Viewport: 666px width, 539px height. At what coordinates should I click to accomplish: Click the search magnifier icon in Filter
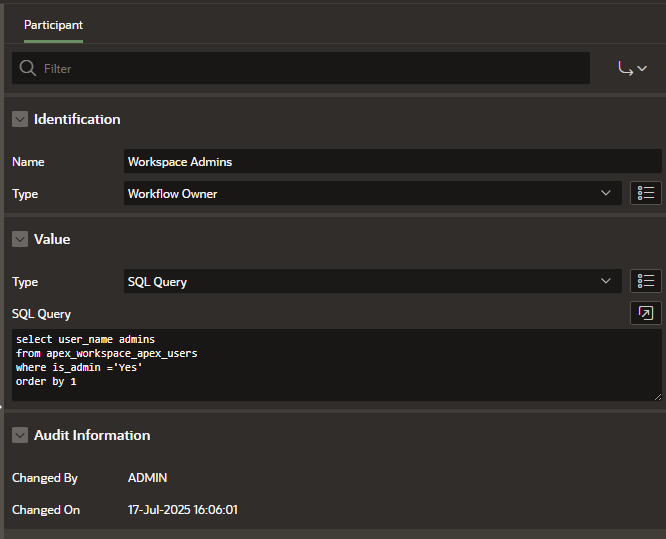28,68
